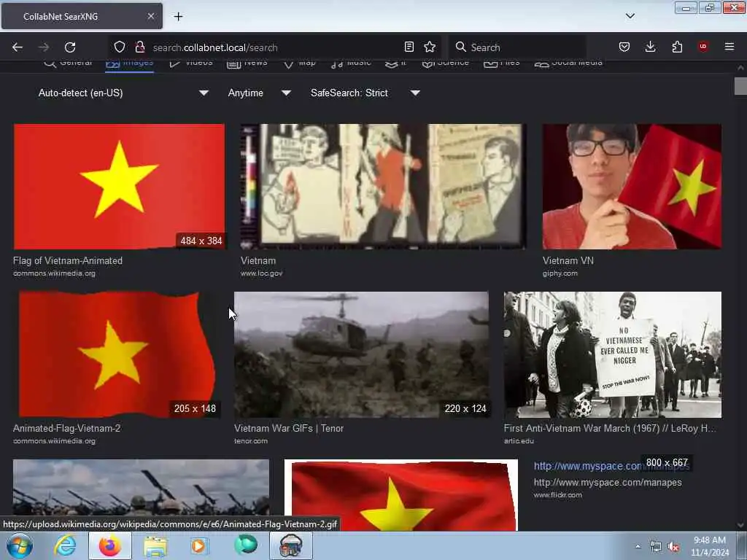Open the taskbar clock showing 9:48 AM
Viewport: 747px width, 560px height.
coord(710,546)
